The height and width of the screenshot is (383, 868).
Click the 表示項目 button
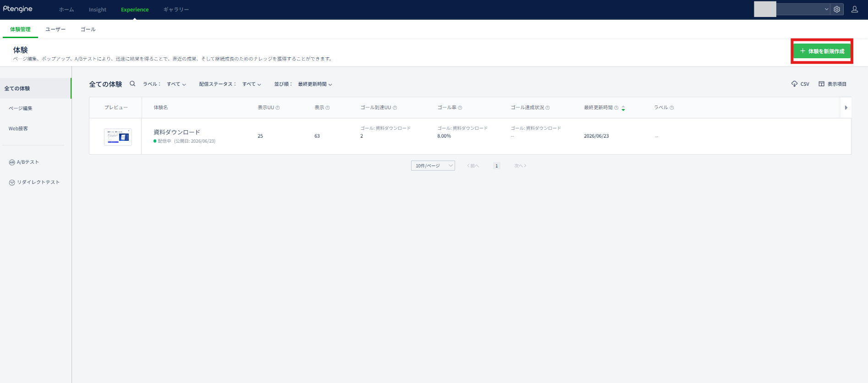[x=833, y=84]
